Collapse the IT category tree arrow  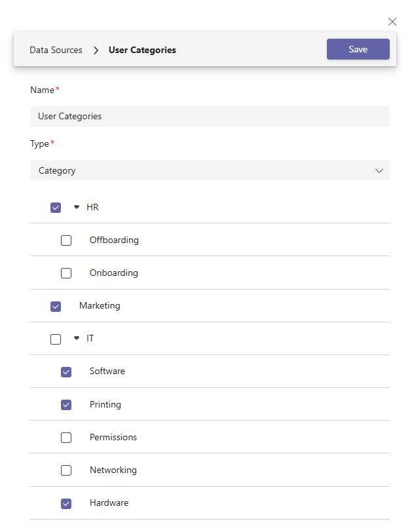click(x=76, y=339)
